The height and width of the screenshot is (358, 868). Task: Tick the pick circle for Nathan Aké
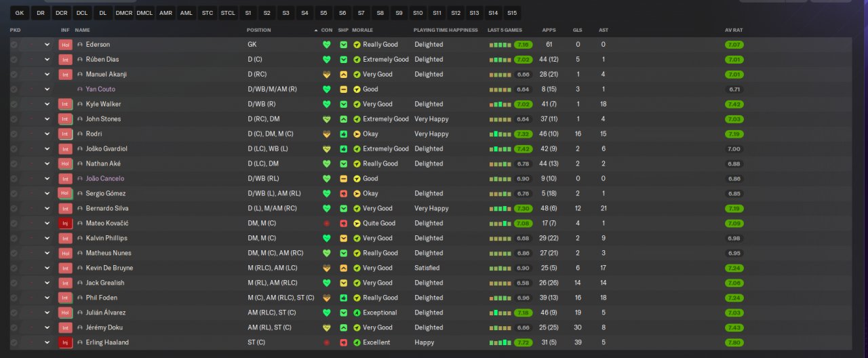click(x=14, y=164)
